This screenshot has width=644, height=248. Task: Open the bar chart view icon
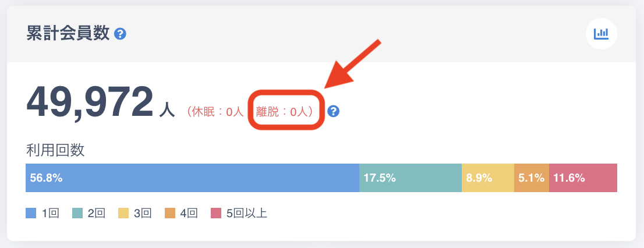[x=601, y=34]
